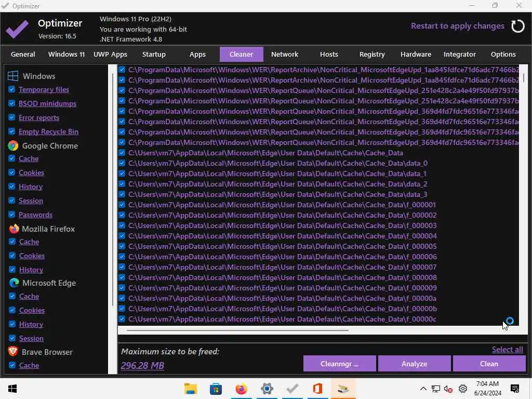Open the Windows Start menu
The height and width of the screenshot is (399, 532).
pos(12,389)
